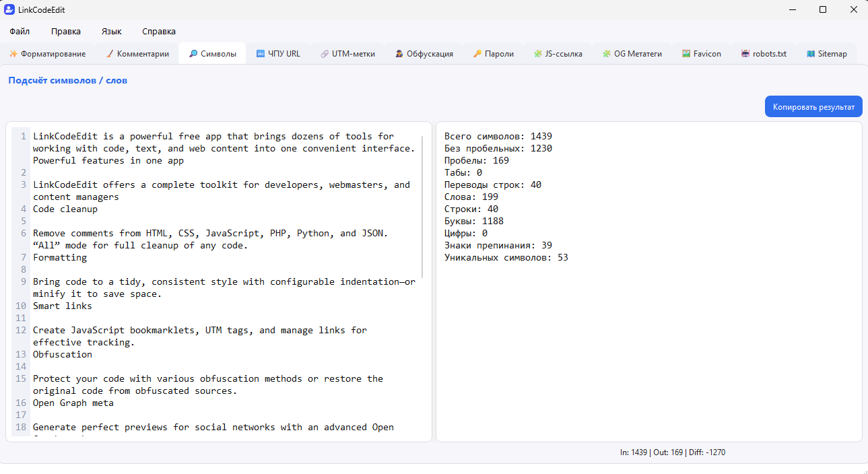Open the Файл menu

tap(20, 31)
